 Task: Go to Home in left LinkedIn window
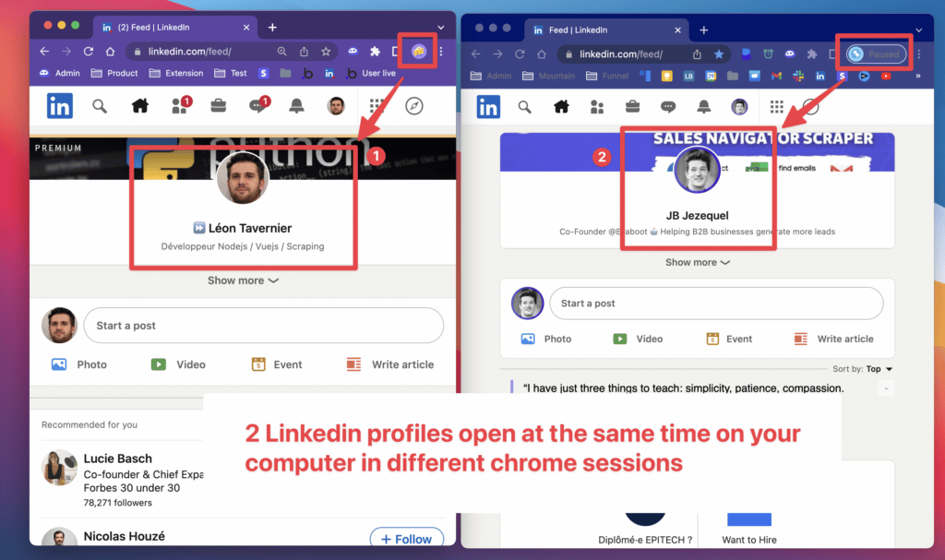(x=140, y=106)
